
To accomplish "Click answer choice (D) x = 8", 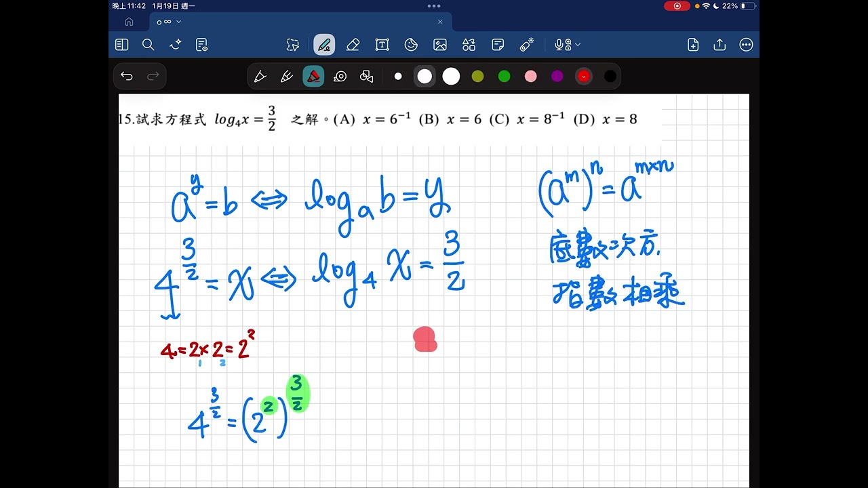I will pyautogui.click(x=606, y=119).
